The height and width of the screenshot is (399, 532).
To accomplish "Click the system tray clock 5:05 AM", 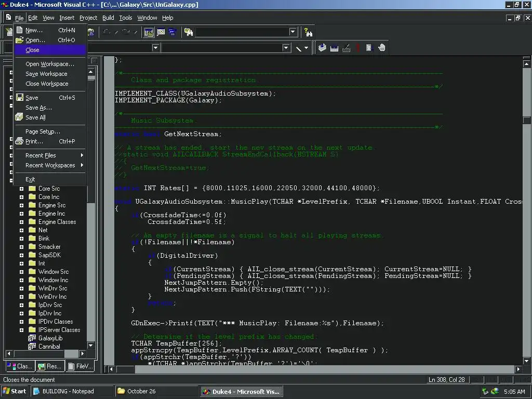I will (514, 392).
